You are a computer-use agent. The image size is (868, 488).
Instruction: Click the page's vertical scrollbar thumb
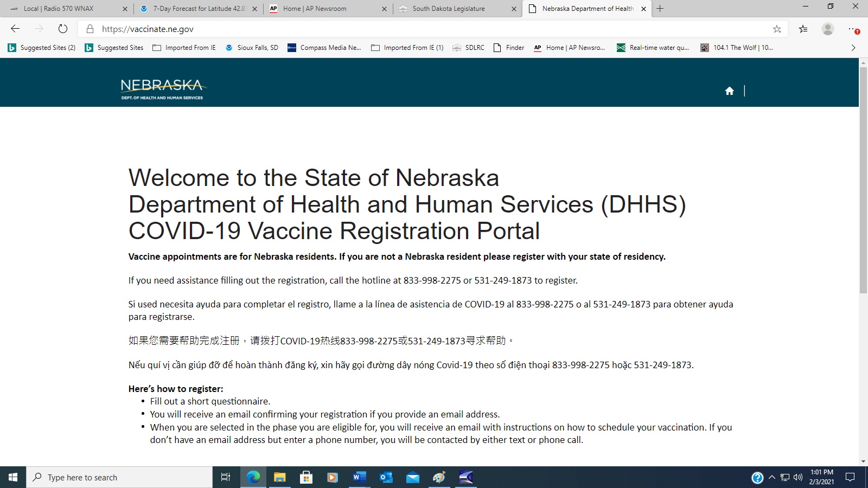[x=863, y=179]
